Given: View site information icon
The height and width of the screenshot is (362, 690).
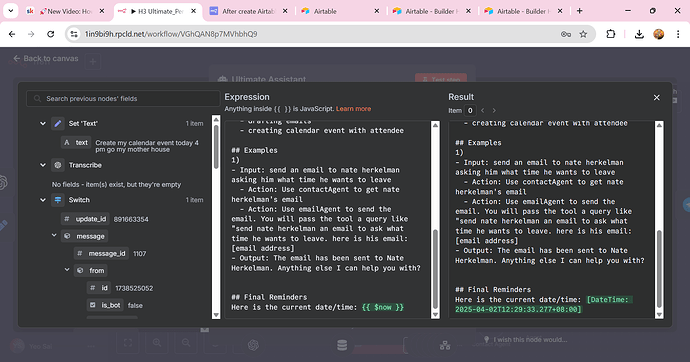Looking at the screenshot, I should pyautogui.click(x=74, y=34).
